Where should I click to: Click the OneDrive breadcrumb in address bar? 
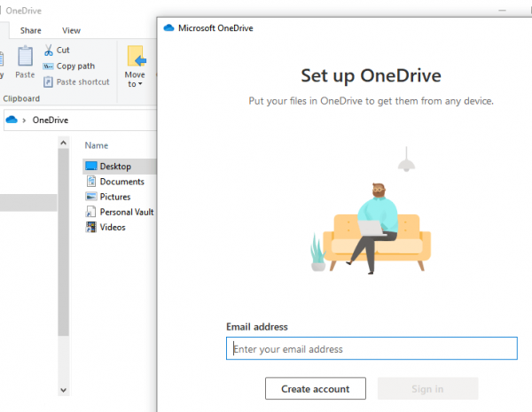click(x=51, y=120)
